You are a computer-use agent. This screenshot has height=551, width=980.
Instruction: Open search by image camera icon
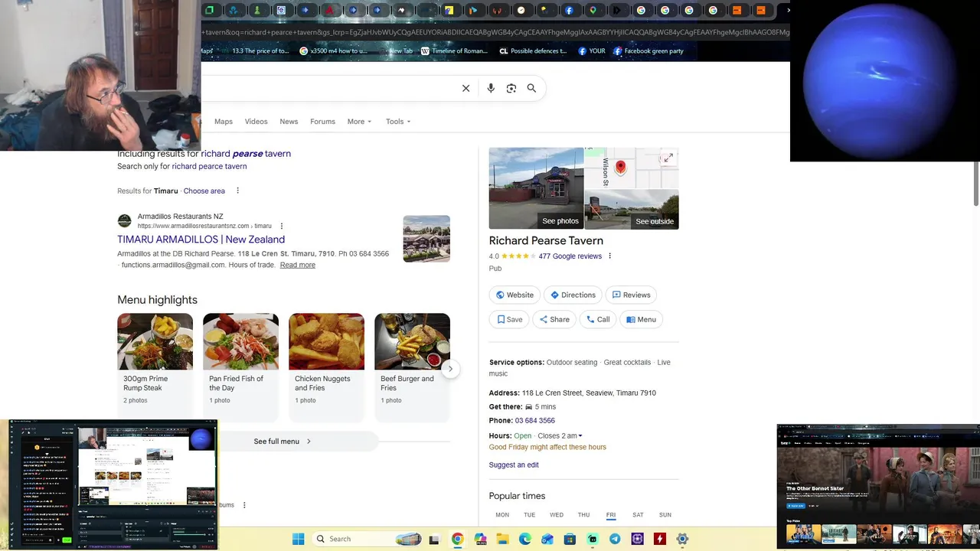(511, 88)
